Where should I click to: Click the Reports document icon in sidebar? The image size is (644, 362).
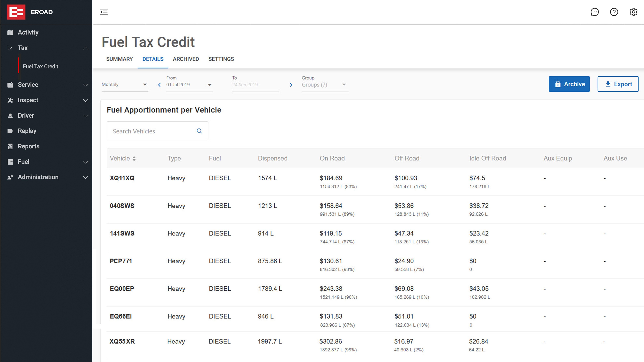pos(10,146)
